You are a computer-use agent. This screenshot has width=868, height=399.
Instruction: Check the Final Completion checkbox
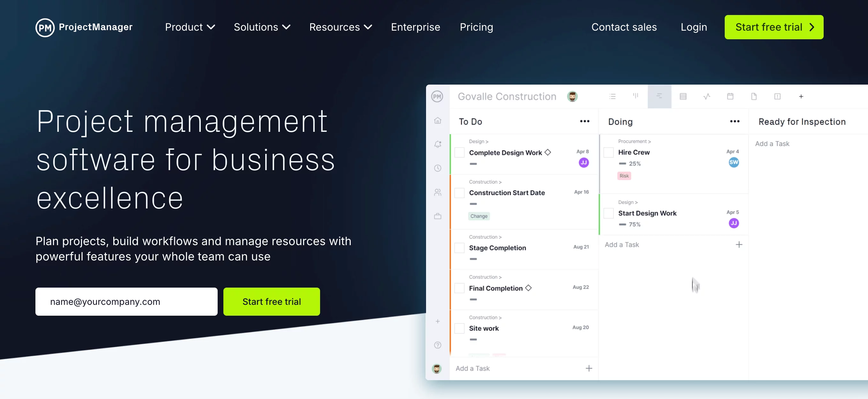pos(459,288)
